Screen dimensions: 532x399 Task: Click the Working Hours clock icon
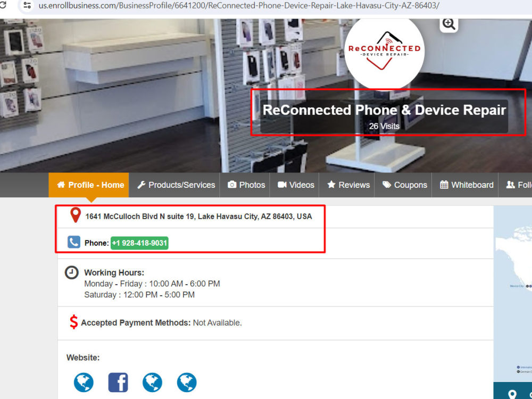pos(72,273)
